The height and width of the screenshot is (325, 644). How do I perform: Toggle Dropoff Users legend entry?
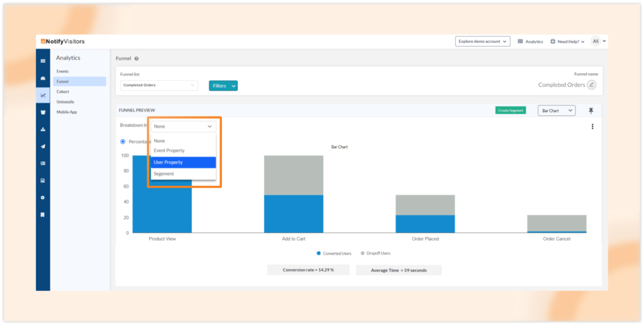pos(375,253)
